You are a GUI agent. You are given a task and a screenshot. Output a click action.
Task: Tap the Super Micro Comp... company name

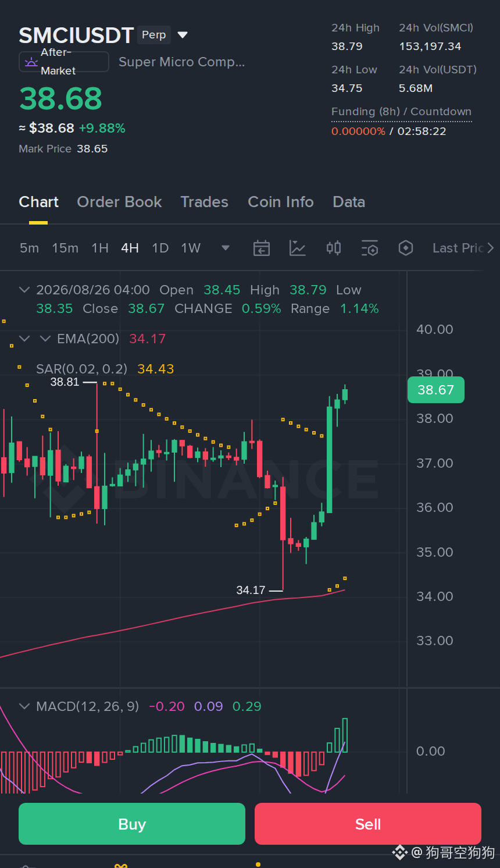click(x=182, y=62)
